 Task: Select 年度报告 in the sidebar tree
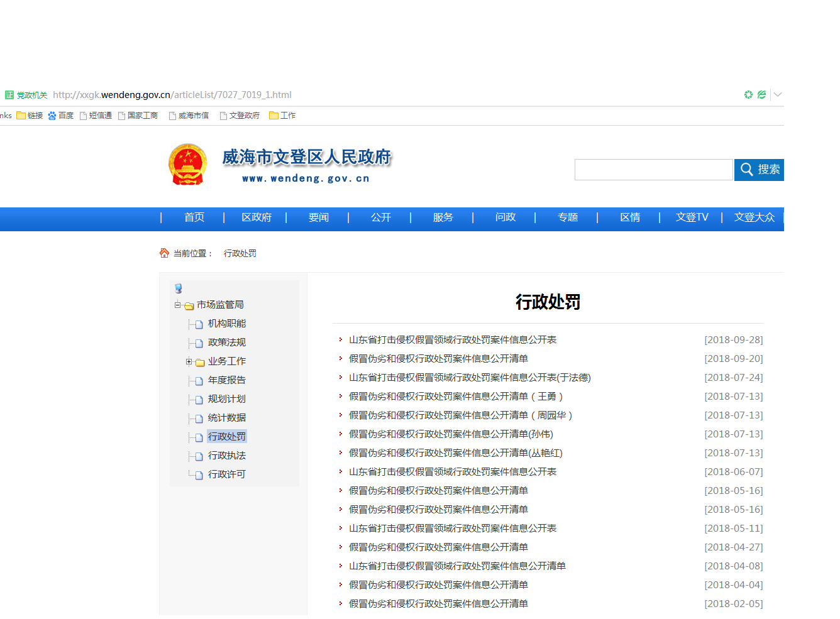[x=226, y=380]
